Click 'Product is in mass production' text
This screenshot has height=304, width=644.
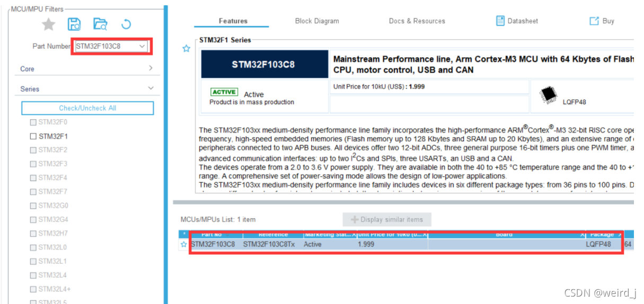point(252,102)
